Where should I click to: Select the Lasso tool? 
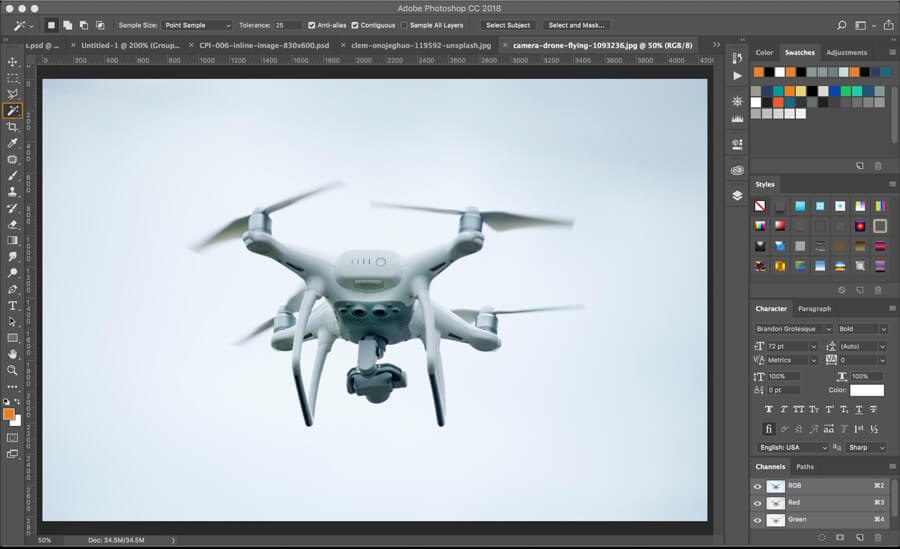point(13,94)
